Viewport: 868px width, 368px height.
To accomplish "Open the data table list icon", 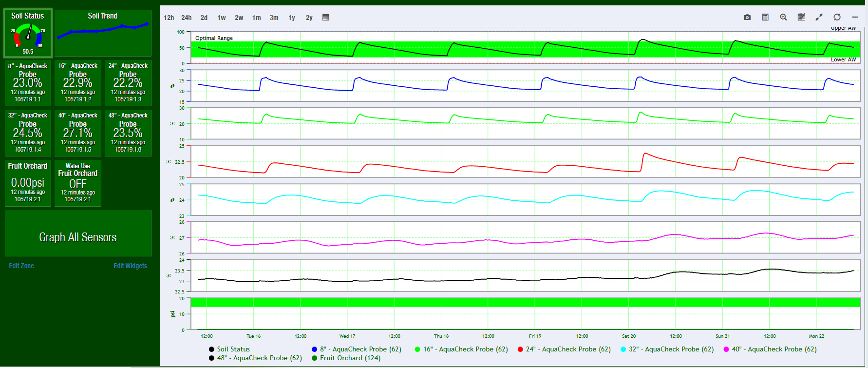I will (x=765, y=17).
